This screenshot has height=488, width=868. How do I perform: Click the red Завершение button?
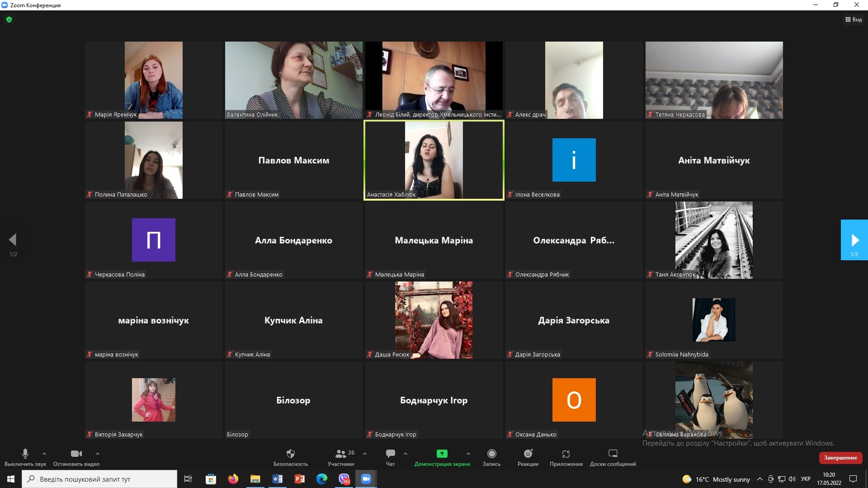tap(840, 458)
